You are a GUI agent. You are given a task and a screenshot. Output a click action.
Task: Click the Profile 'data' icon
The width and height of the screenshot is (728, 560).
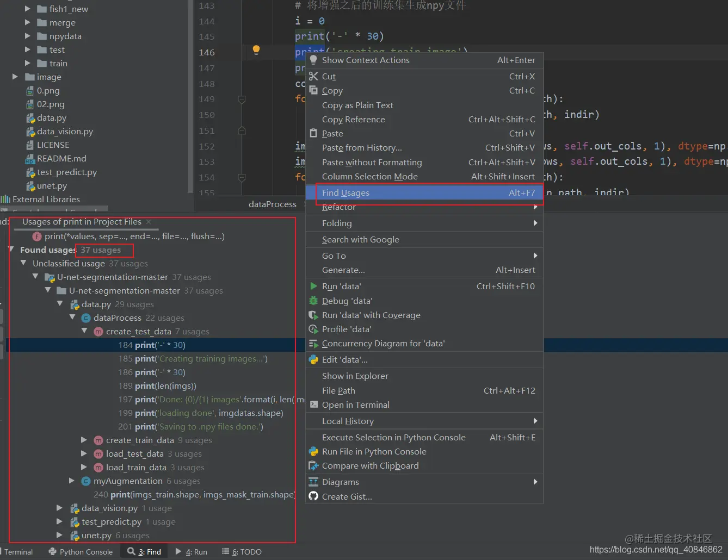313,329
